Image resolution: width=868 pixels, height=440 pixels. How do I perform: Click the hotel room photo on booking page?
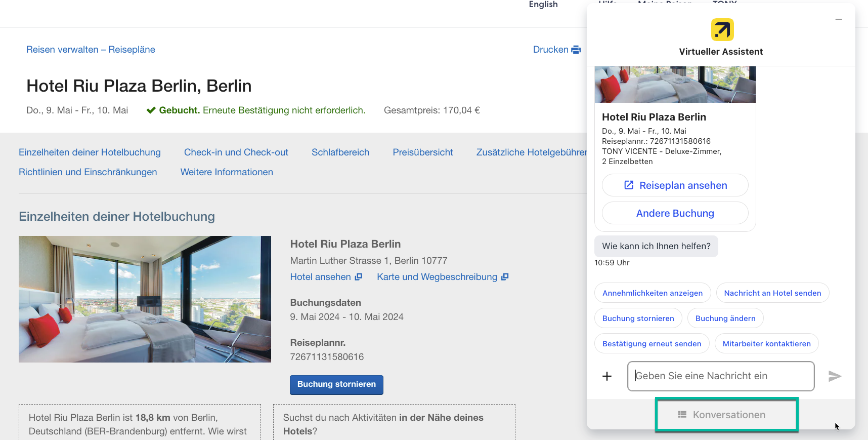(x=145, y=299)
